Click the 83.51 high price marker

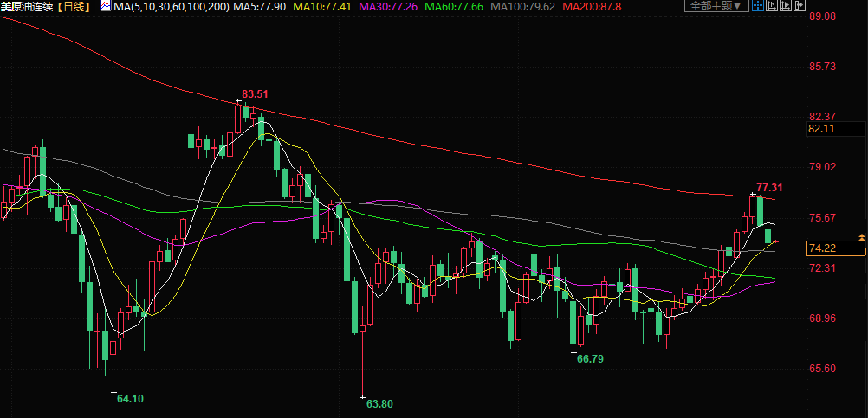255,94
